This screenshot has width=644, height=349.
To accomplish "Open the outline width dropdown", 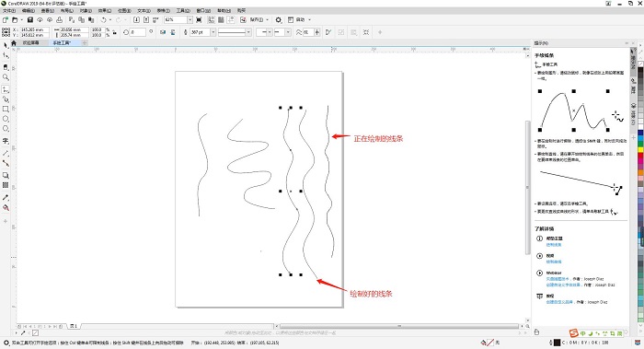I will click(x=213, y=32).
